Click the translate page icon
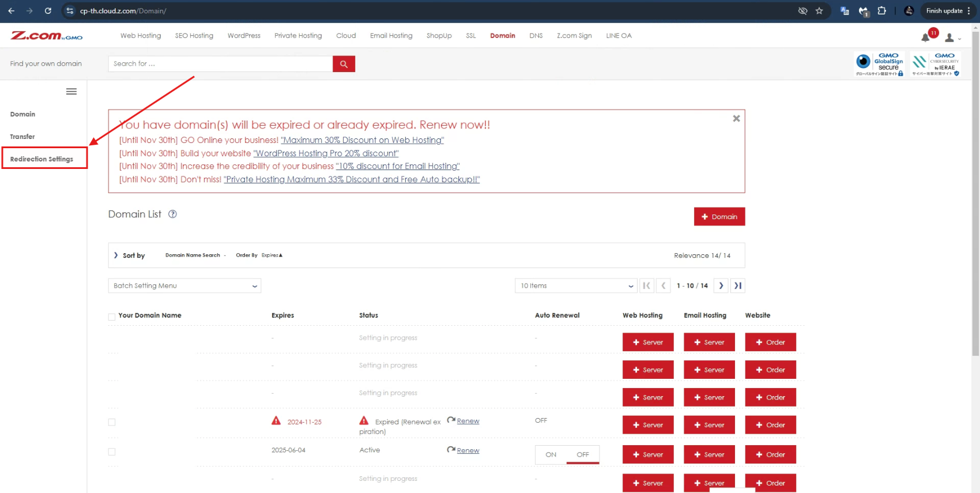The height and width of the screenshot is (493, 980). coord(845,11)
